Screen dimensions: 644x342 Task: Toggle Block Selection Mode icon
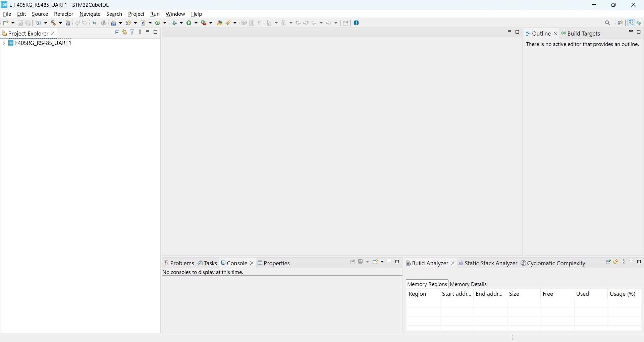[252, 23]
